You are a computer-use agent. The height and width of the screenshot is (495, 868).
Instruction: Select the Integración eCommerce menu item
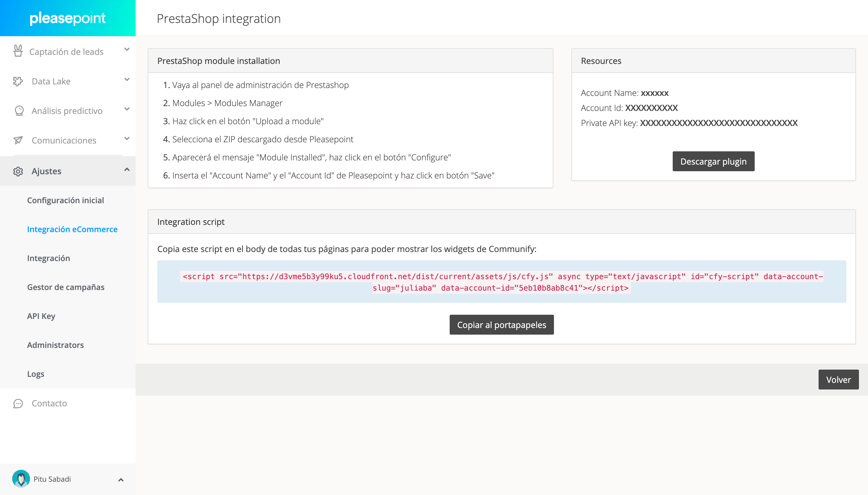click(72, 229)
